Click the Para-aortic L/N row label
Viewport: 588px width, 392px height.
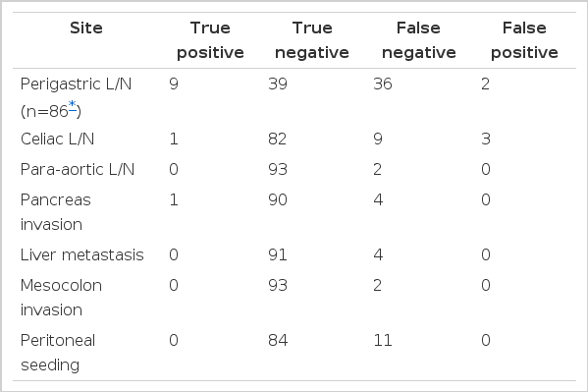(78, 170)
